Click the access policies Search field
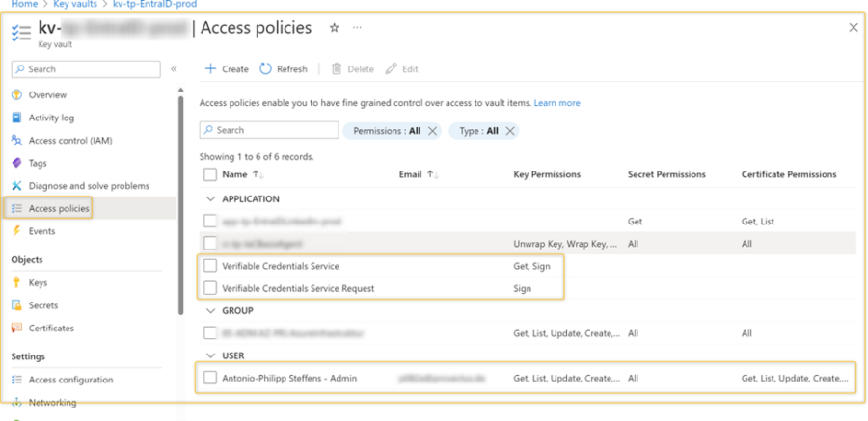The image size is (868, 421). tap(269, 130)
